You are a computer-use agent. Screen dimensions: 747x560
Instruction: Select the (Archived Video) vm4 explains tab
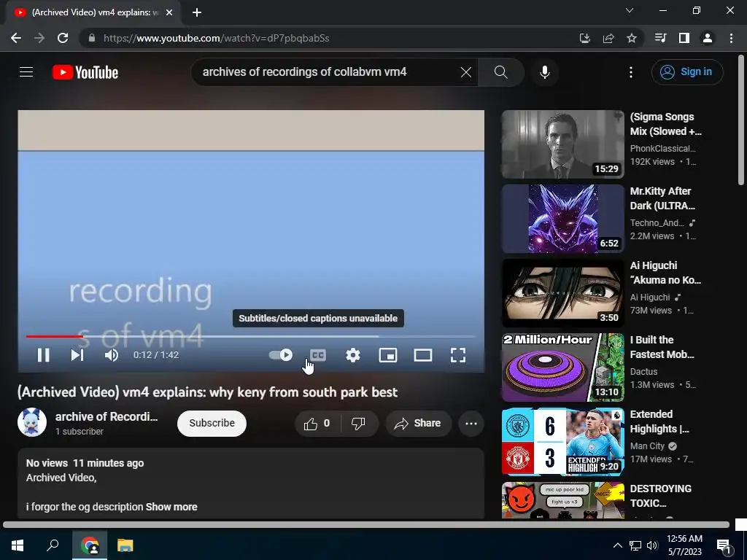click(x=93, y=12)
